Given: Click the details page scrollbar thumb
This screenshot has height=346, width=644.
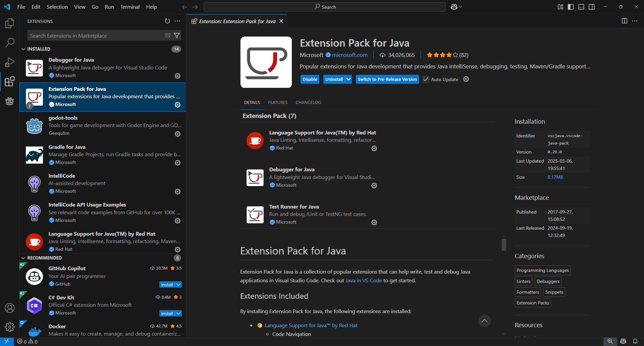Looking at the screenshot, I should [x=504, y=244].
